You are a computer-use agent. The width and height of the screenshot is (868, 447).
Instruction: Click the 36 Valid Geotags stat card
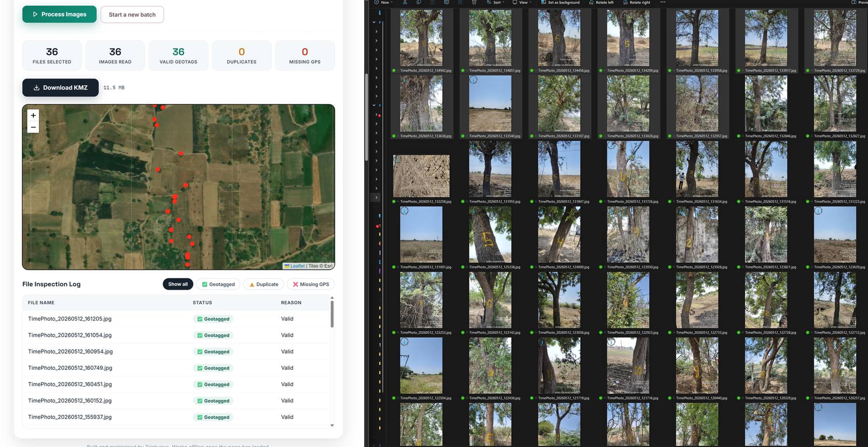[178, 55]
